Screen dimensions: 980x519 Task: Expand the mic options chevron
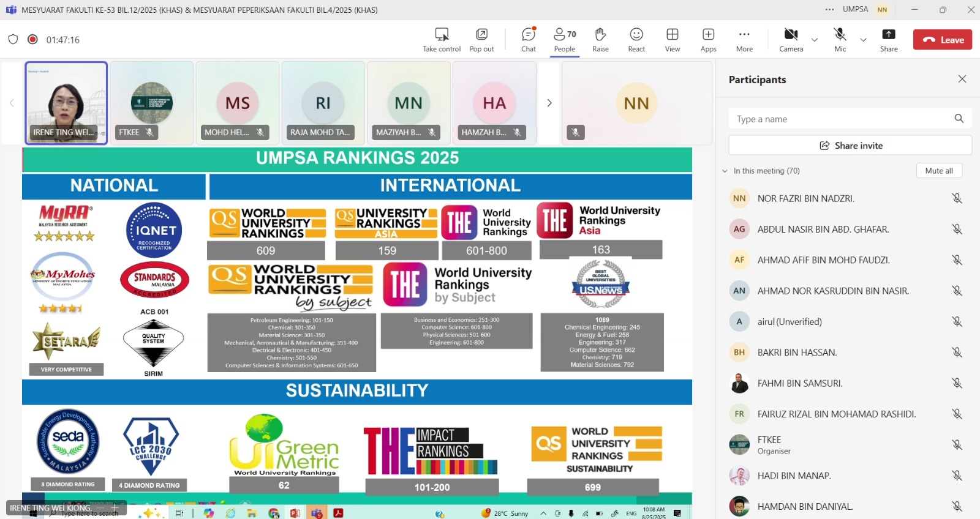coord(863,40)
